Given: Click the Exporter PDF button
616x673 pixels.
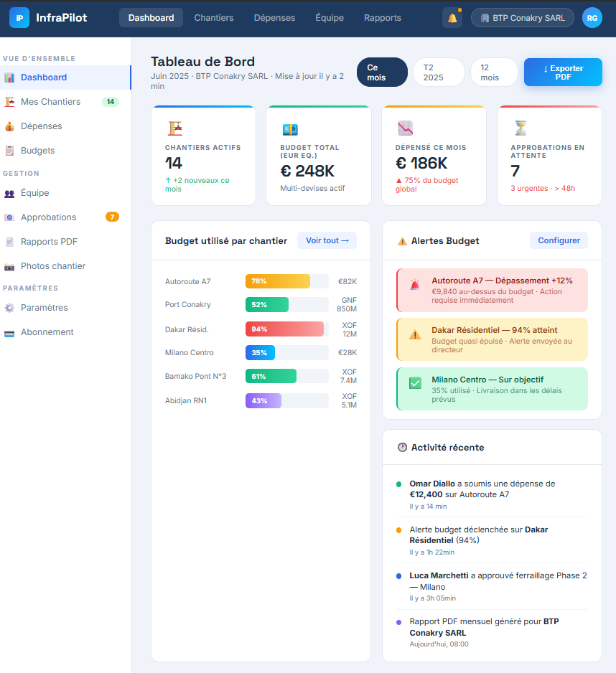Looking at the screenshot, I should click(x=563, y=72).
